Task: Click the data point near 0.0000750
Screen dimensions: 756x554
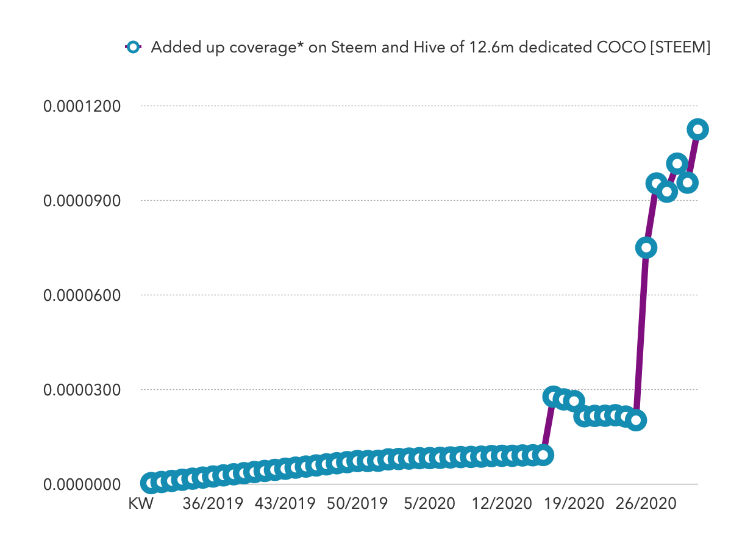Action: pos(646,247)
